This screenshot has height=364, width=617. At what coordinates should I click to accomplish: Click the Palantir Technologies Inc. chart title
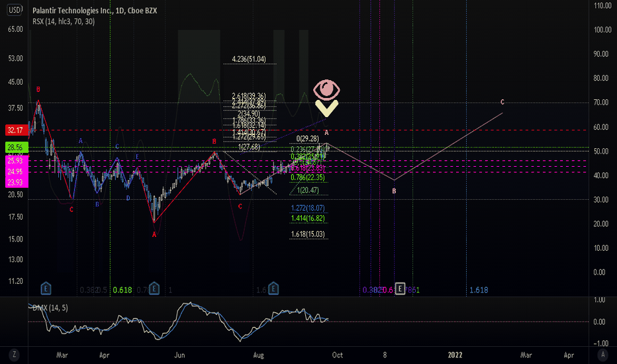[95, 11]
